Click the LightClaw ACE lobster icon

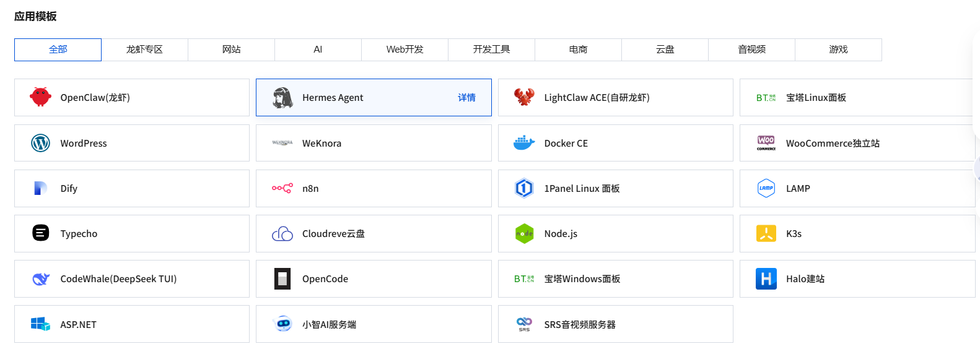[524, 97]
